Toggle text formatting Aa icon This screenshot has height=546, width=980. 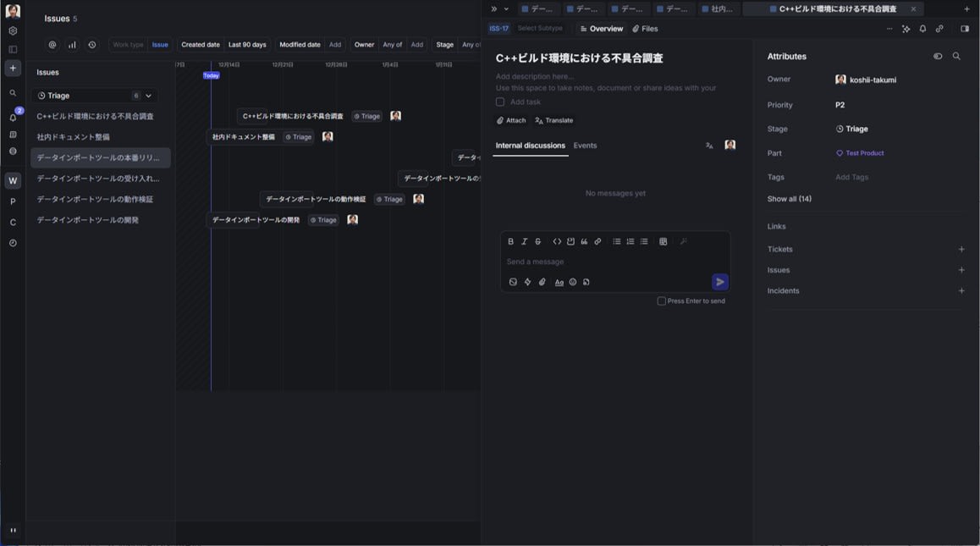point(559,282)
